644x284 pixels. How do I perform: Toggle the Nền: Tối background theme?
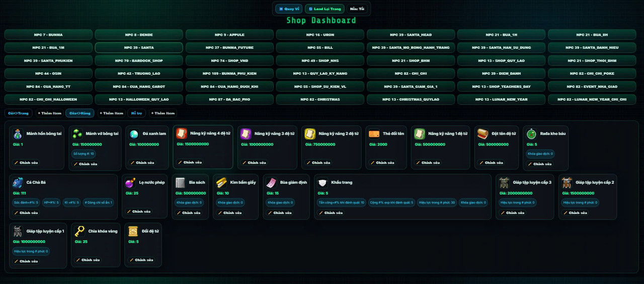(x=357, y=9)
